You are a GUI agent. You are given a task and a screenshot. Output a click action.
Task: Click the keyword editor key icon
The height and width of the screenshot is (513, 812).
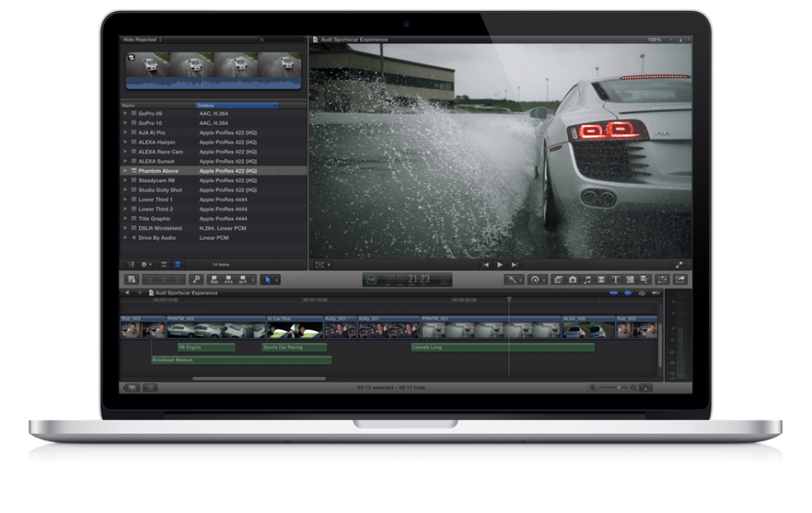click(195, 279)
